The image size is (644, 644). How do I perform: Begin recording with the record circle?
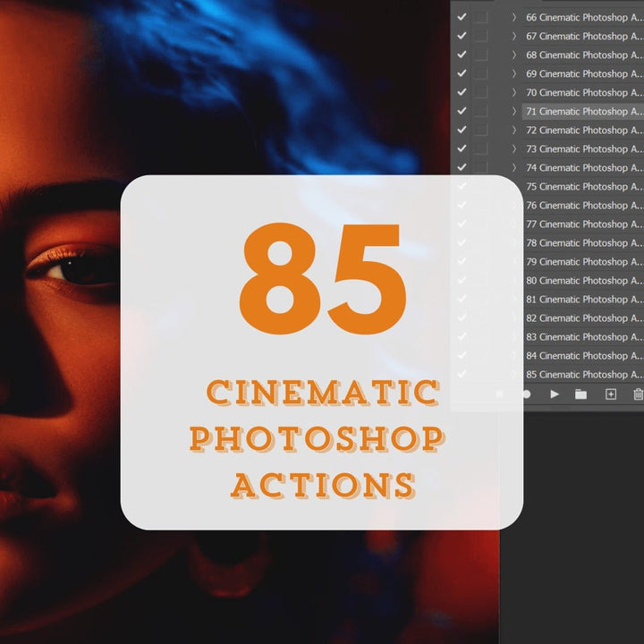[x=527, y=394]
